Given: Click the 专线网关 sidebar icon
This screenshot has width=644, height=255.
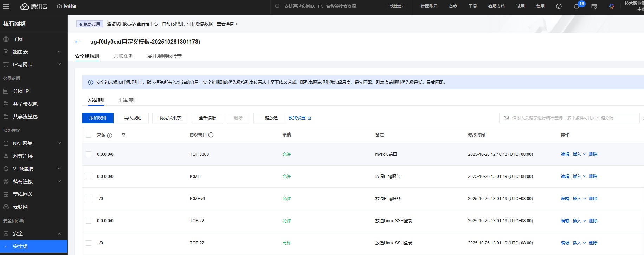Looking at the screenshot, I should pyautogui.click(x=6, y=194).
